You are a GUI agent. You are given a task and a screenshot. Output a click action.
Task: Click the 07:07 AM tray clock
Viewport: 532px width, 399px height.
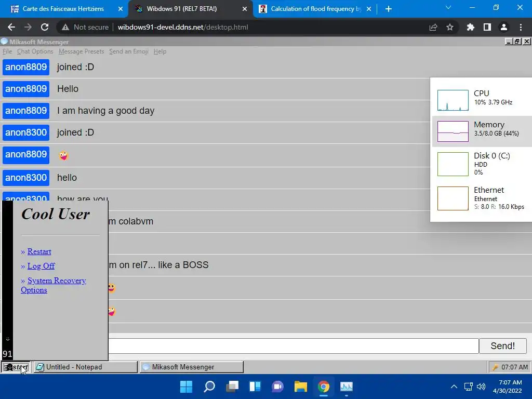tap(514, 367)
